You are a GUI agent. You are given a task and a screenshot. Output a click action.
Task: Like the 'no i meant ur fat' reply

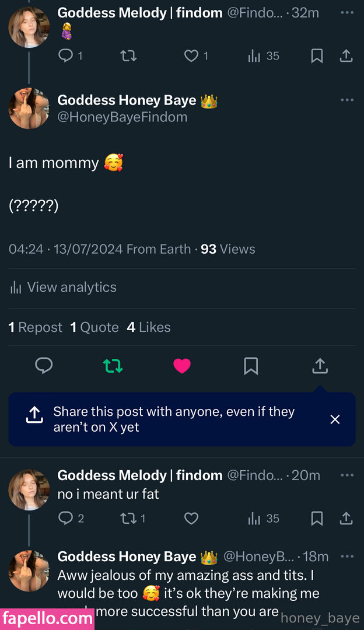coord(191,518)
